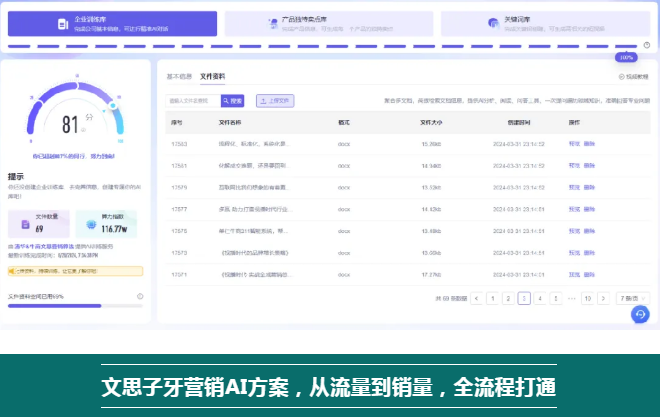Click the 100% progress badge

(626, 57)
